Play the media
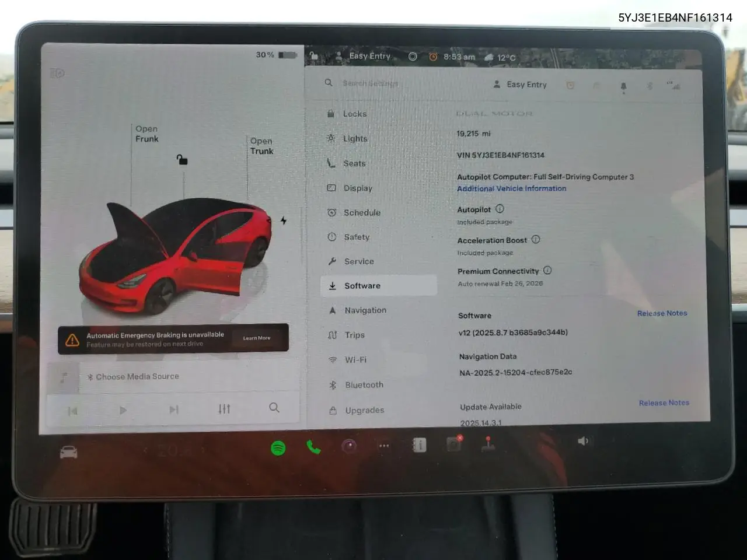The height and width of the screenshot is (560, 747). [x=123, y=410]
